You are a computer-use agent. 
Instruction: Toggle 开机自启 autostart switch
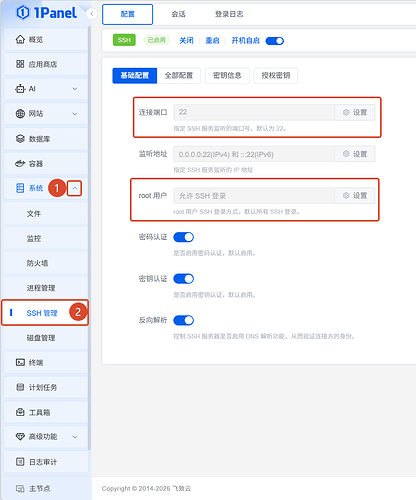pyautogui.click(x=275, y=41)
